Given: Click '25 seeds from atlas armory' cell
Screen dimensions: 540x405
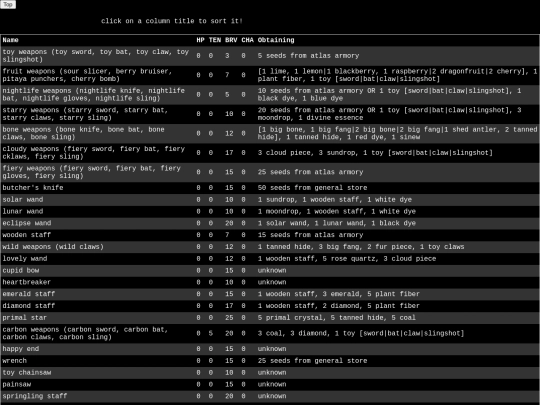Looking at the screenshot, I should 311,172.
